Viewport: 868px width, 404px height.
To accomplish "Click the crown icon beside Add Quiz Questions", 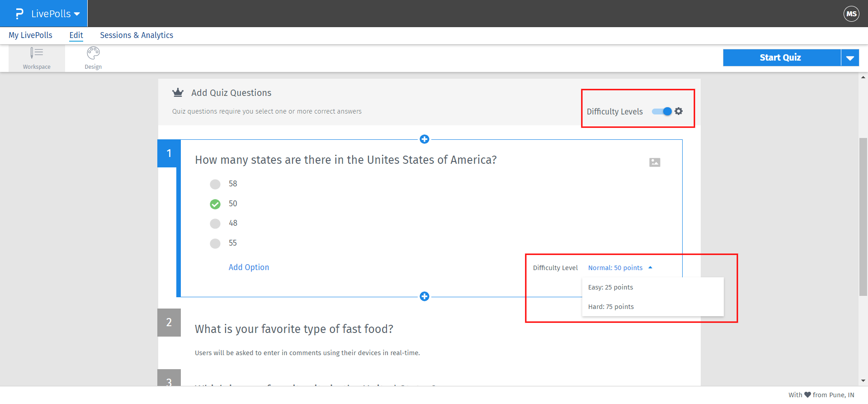I will (178, 93).
